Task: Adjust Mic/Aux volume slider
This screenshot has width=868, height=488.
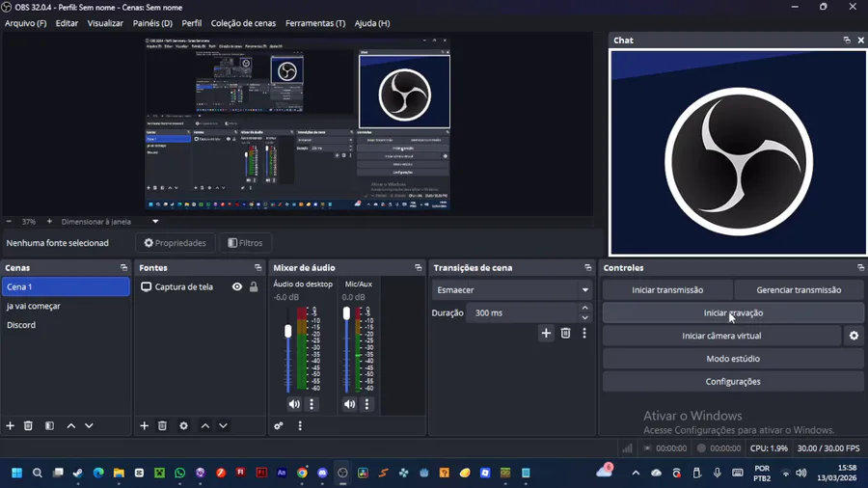Action: click(346, 313)
